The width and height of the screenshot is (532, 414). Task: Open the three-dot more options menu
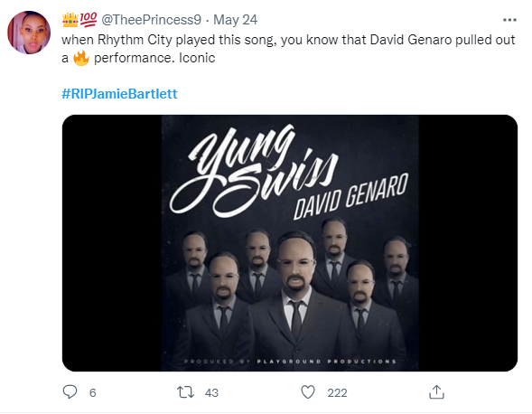pyautogui.click(x=509, y=20)
